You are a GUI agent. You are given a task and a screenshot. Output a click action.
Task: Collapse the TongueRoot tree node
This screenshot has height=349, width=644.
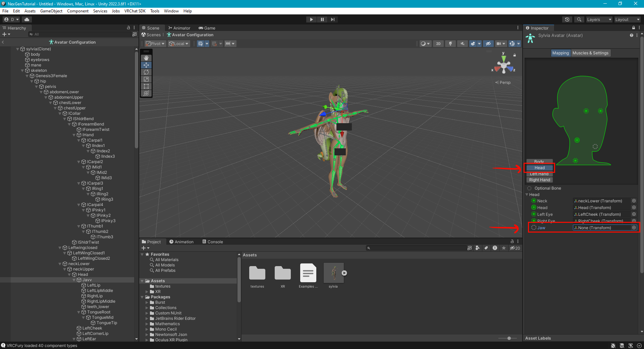(79, 312)
